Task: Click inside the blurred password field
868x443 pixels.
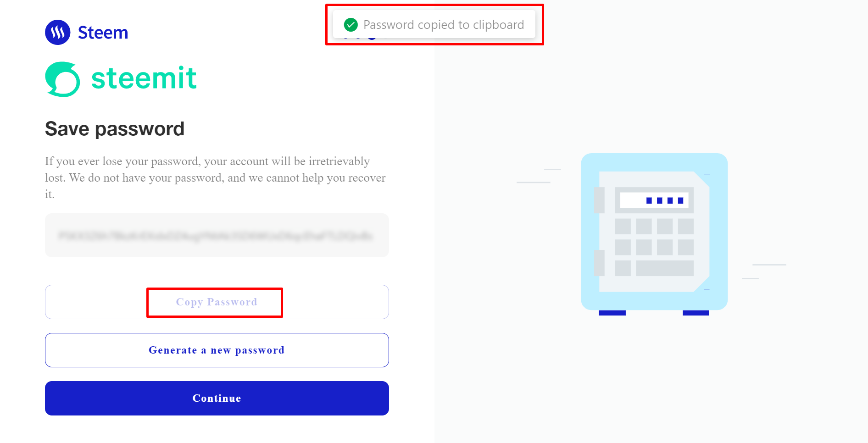Action: coord(217,235)
